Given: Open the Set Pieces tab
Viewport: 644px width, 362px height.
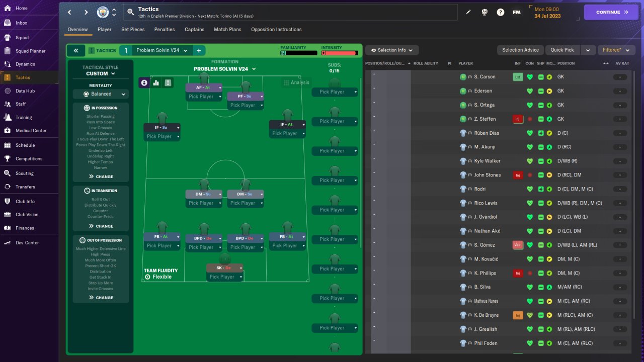Looking at the screenshot, I should click(x=133, y=30).
